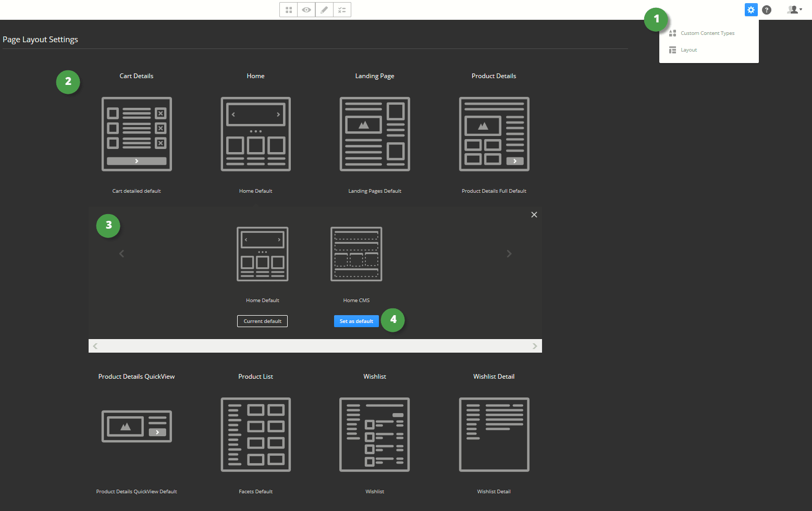The image size is (812, 511).
Task: Expand the user account dropdown
Action: pyautogui.click(x=794, y=9)
